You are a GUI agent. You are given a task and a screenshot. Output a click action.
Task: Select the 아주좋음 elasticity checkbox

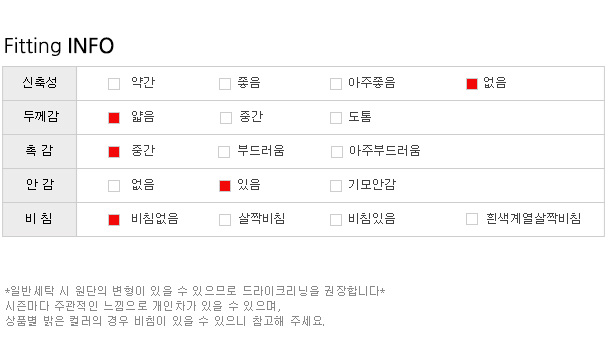(x=336, y=84)
